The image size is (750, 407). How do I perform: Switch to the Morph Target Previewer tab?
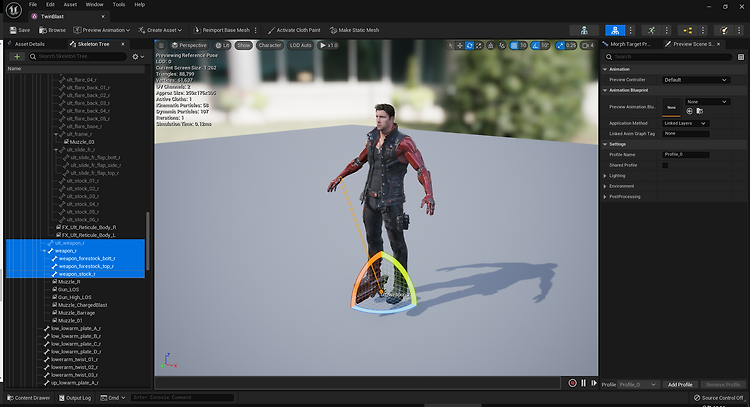[x=630, y=44]
